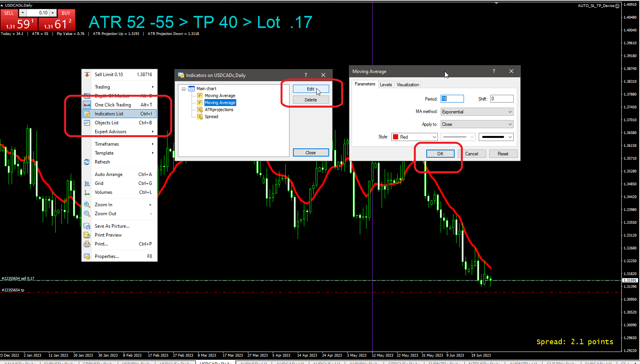Collapse the Main chart tree node
The image size is (640, 364).
[183, 89]
